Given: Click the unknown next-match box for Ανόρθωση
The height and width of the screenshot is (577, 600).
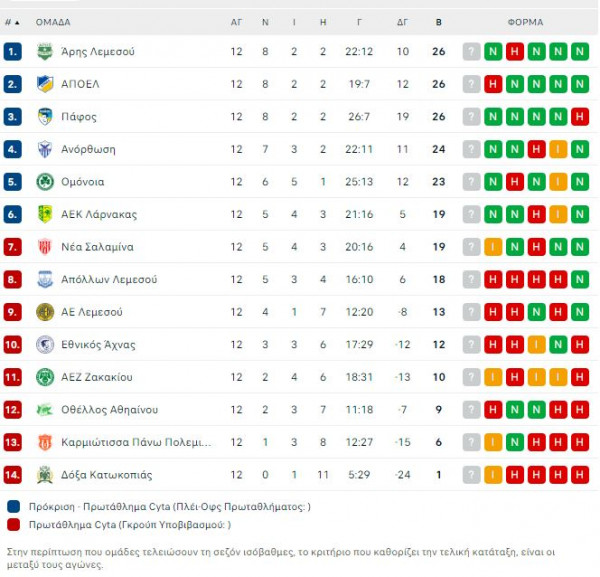Looking at the screenshot, I should pyautogui.click(x=471, y=149).
